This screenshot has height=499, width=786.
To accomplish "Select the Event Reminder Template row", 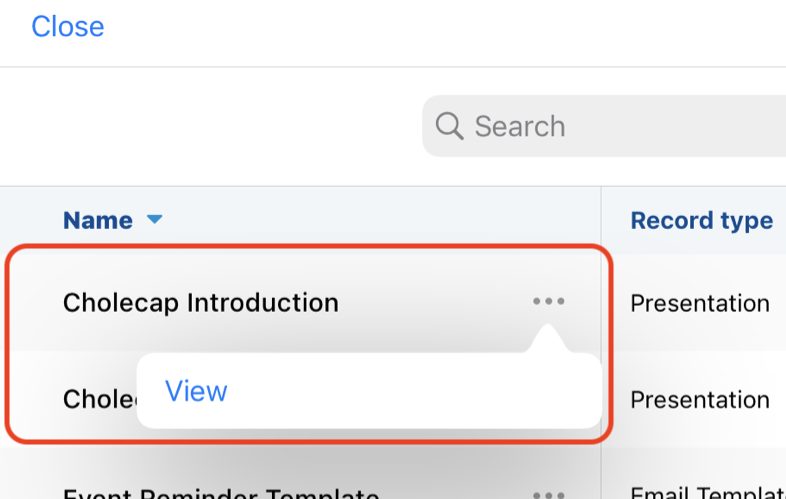I will pos(220,494).
